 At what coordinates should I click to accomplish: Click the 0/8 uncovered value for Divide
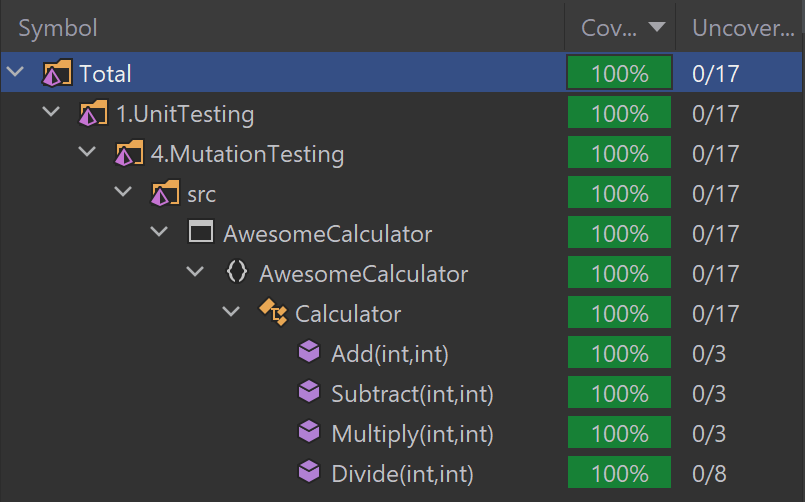coord(714,473)
